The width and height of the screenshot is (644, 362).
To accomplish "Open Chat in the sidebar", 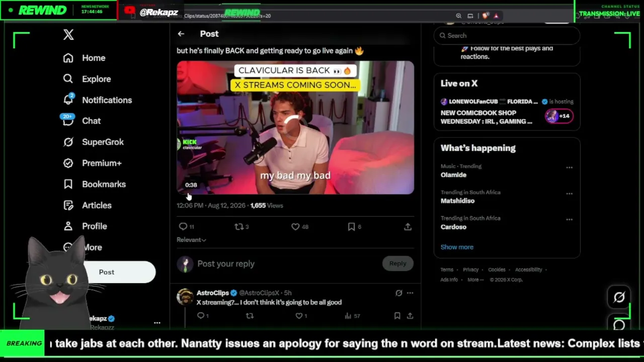I will tap(82, 121).
